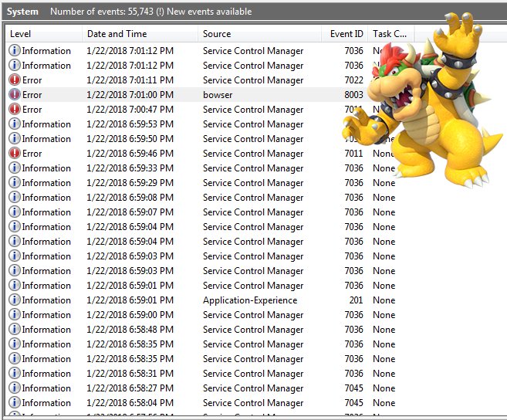Image resolution: width=507 pixels, height=420 pixels.
Task: Click the information icon for the 6:58:48 PM event
Action: (14, 330)
